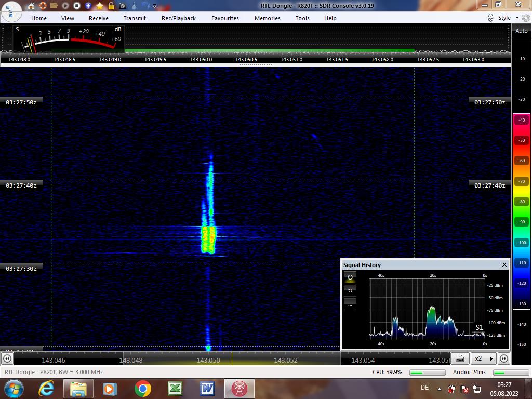Open Excel from the taskbar
This screenshot has height=399, width=532.
(x=175, y=389)
